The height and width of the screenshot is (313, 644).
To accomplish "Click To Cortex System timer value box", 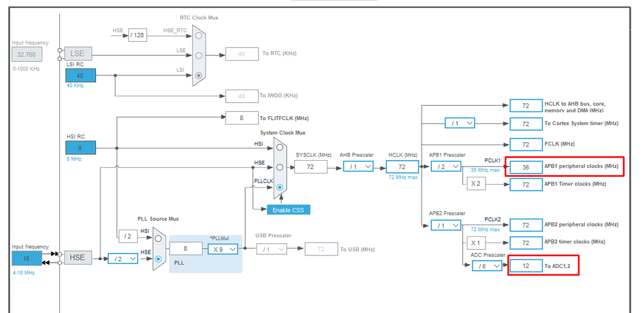I will pyautogui.click(x=526, y=124).
